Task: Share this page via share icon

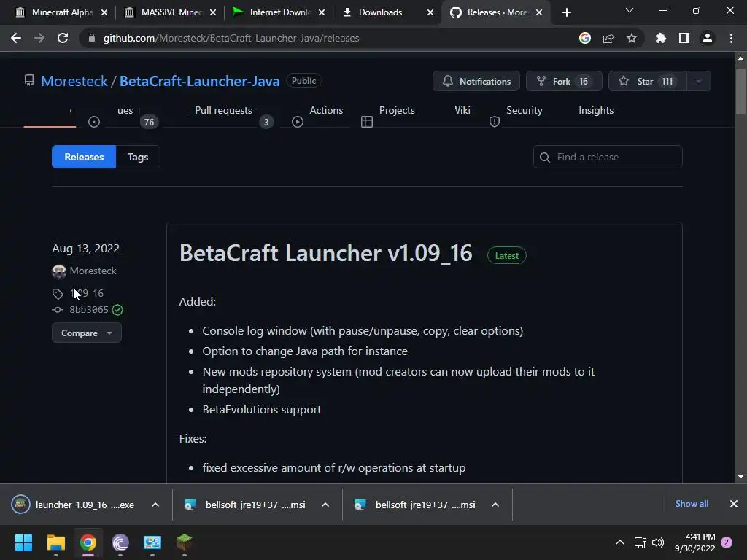Action: tap(608, 38)
